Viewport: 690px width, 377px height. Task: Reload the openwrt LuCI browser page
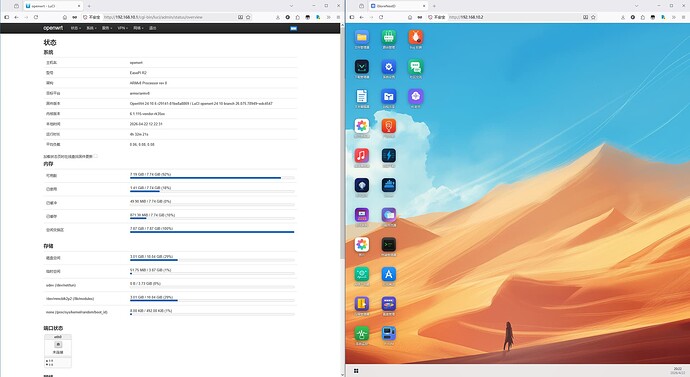pos(36,17)
